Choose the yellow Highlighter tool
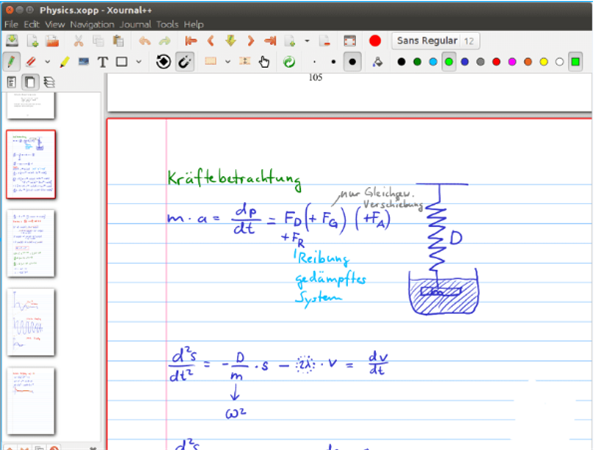Image resolution: width=600 pixels, height=450 pixels. [x=64, y=61]
